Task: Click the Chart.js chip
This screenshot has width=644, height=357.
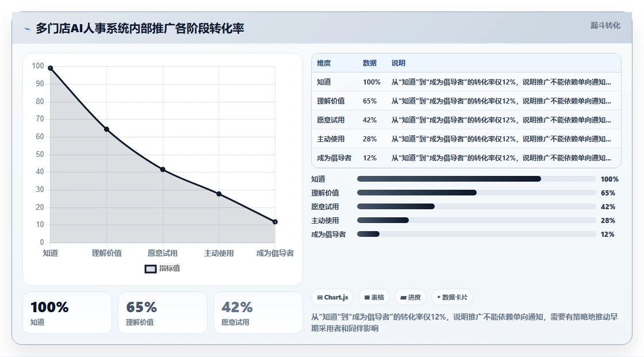Action: click(333, 297)
